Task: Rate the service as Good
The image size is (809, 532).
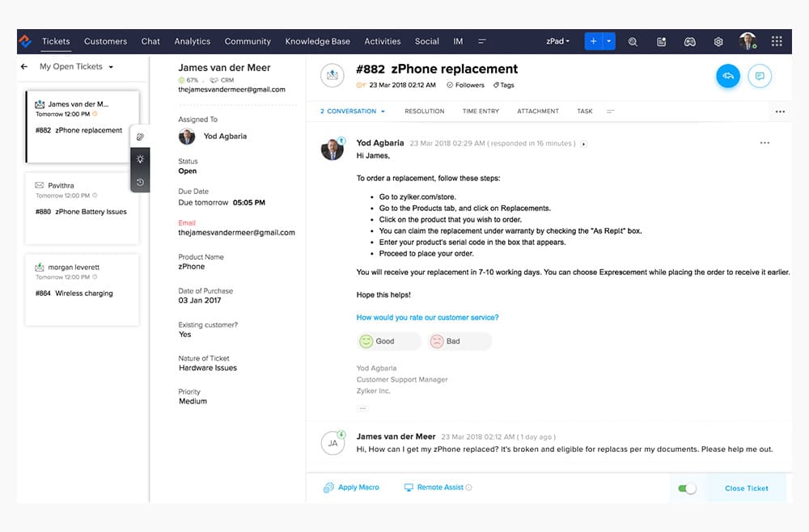Action: click(388, 341)
